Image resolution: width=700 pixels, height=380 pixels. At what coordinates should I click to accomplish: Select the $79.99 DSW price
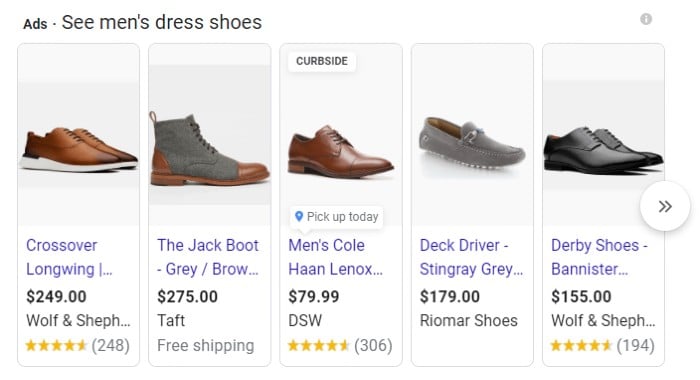pos(314,296)
